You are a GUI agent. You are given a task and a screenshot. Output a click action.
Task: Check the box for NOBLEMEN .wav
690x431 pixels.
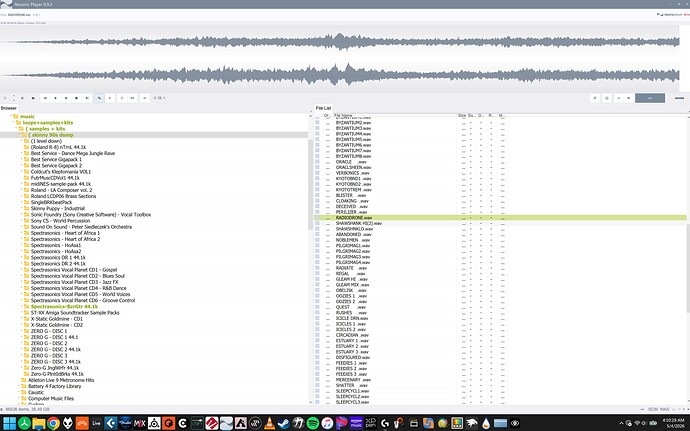click(317, 240)
